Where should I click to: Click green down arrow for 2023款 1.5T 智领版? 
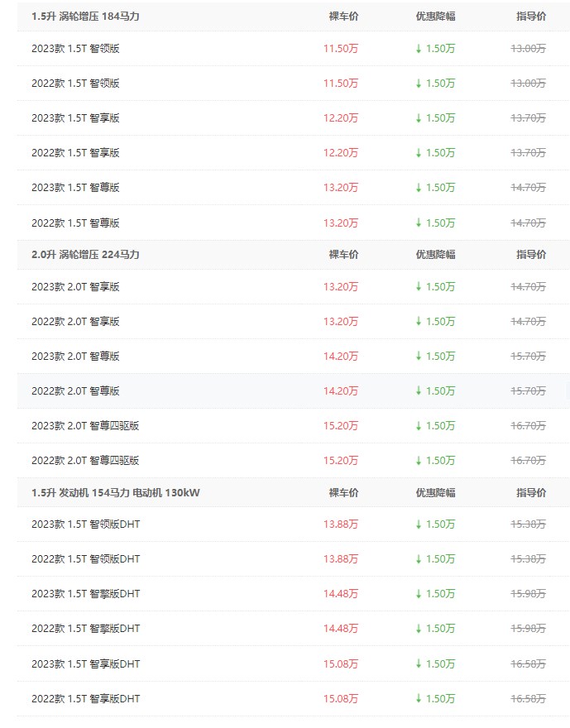click(x=419, y=49)
